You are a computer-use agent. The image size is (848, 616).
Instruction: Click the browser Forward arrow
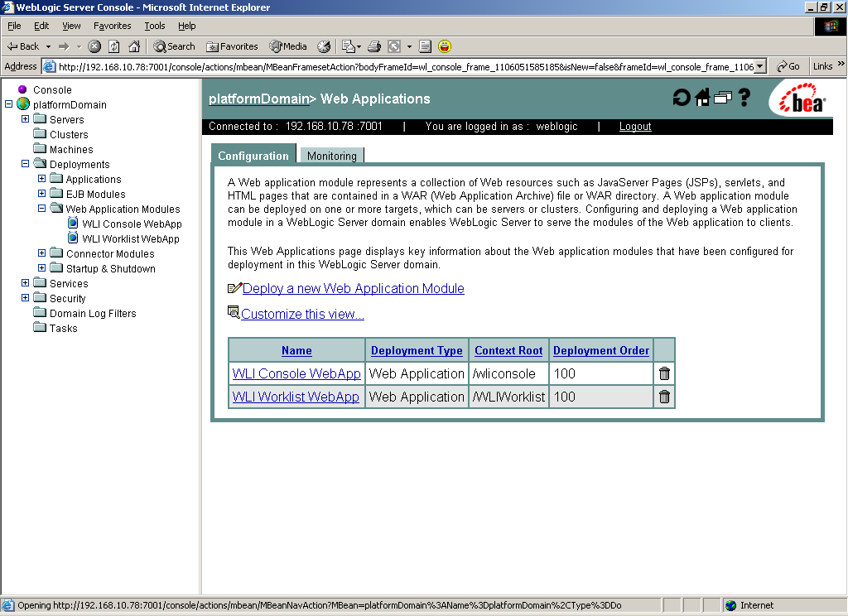[64, 46]
